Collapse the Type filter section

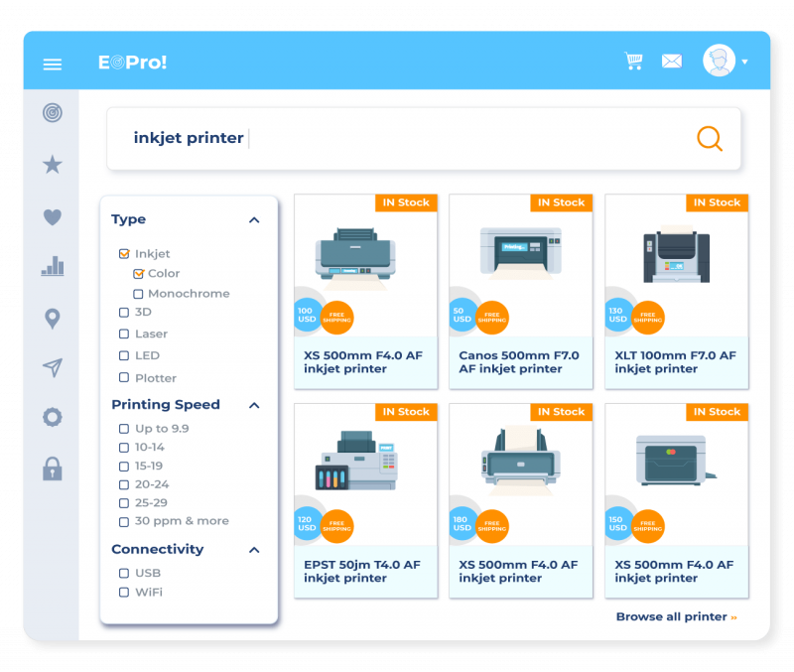coord(254,219)
